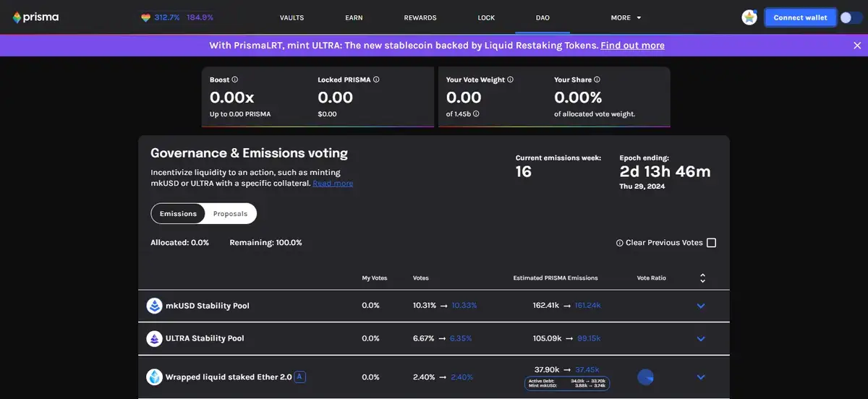
Task: Open the MORE dropdown menu
Action: pos(626,17)
